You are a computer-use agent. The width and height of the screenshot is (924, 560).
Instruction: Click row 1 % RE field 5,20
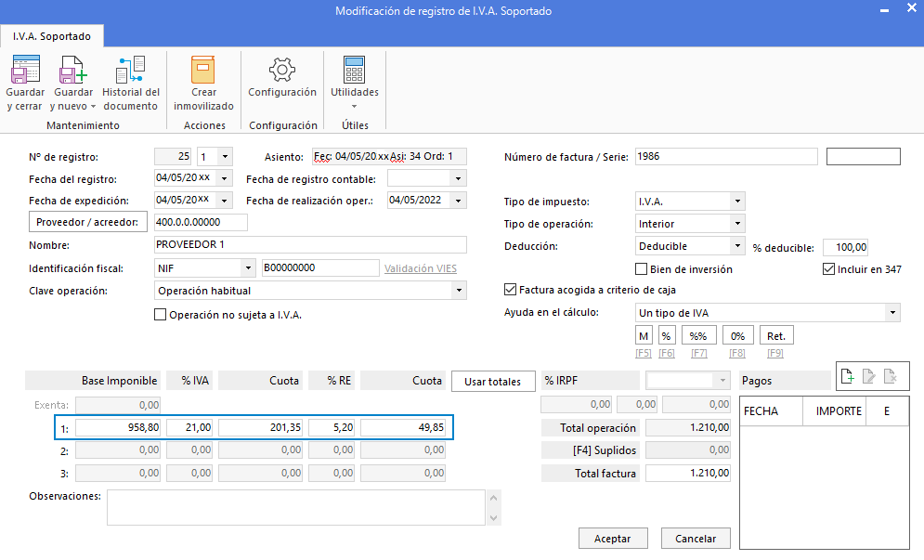tap(332, 427)
